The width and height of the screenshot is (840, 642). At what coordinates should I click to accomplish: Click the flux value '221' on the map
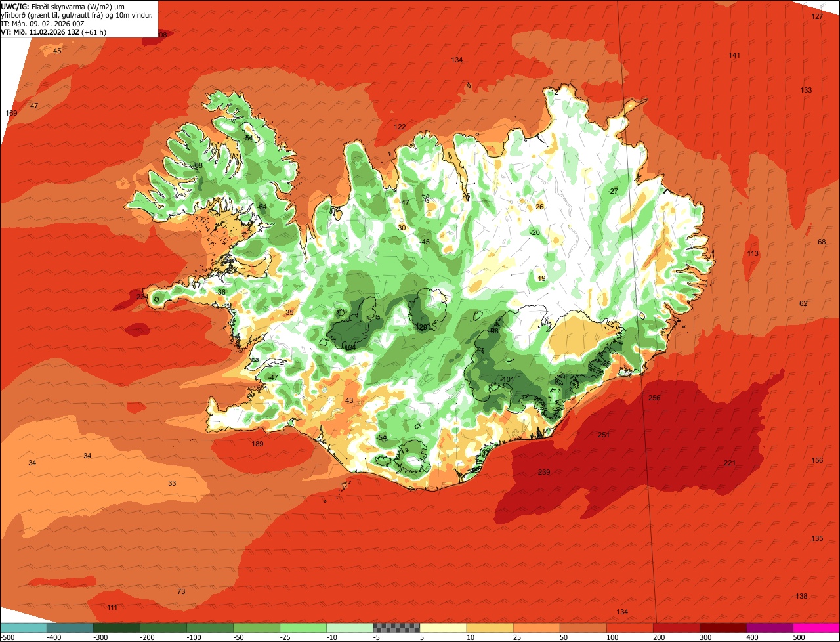[x=730, y=463]
